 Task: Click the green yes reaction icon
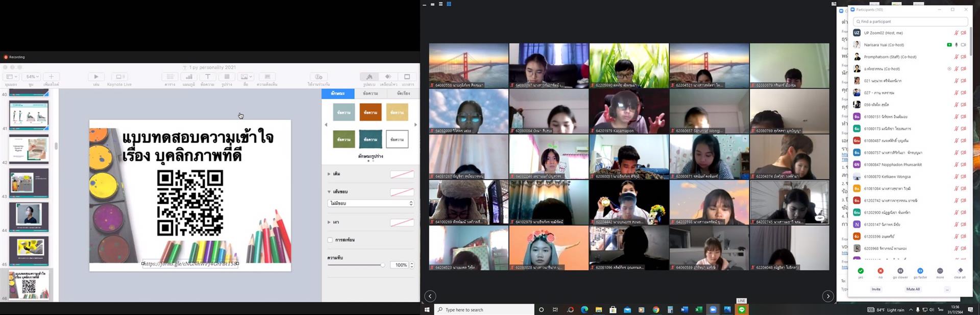pos(861,271)
